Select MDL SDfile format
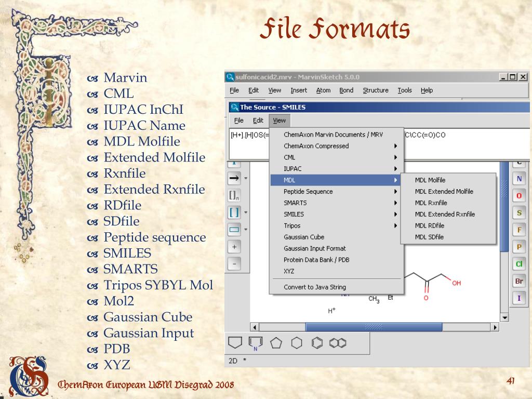Screen dimensions: 532x399 [x=448, y=237]
